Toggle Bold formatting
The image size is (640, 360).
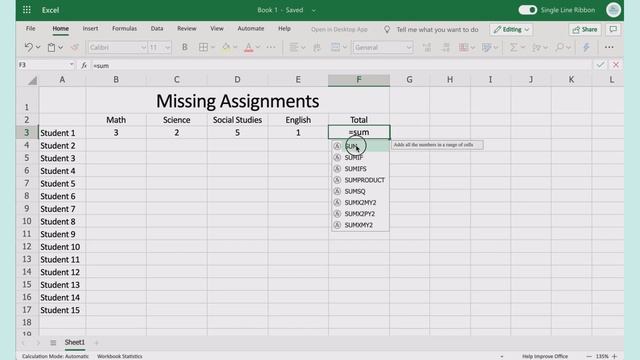pyautogui.click(x=184, y=47)
